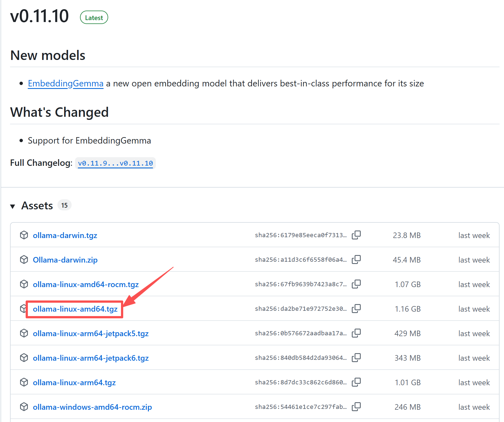Image resolution: width=504 pixels, height=422 pixels.
Task: Click the 23.8 MB file size
Action: 407,235
